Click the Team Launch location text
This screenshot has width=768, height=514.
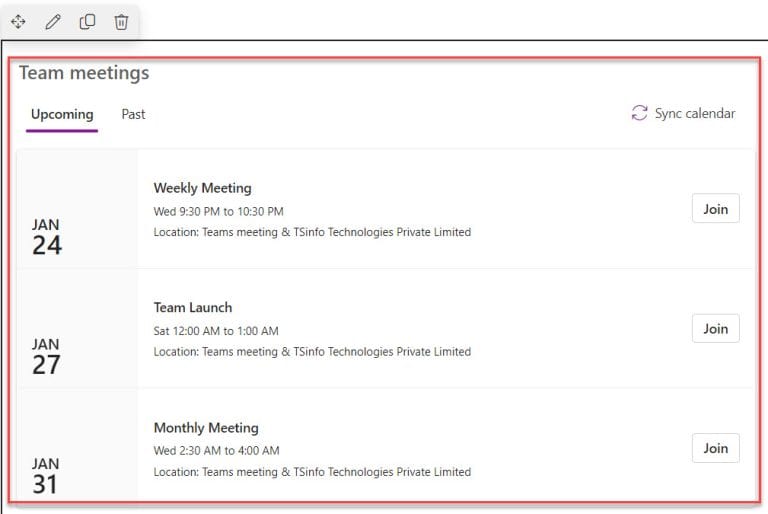(312, 352)
